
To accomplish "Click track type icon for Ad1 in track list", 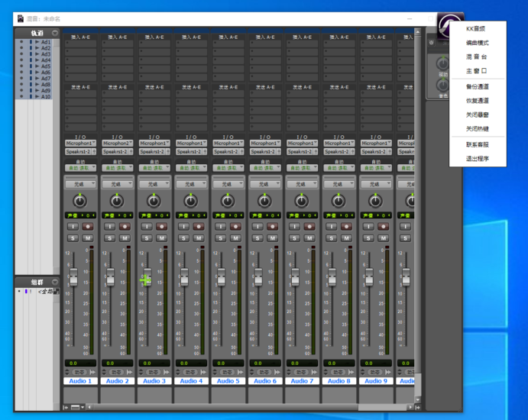I will (x=37, y=42).
